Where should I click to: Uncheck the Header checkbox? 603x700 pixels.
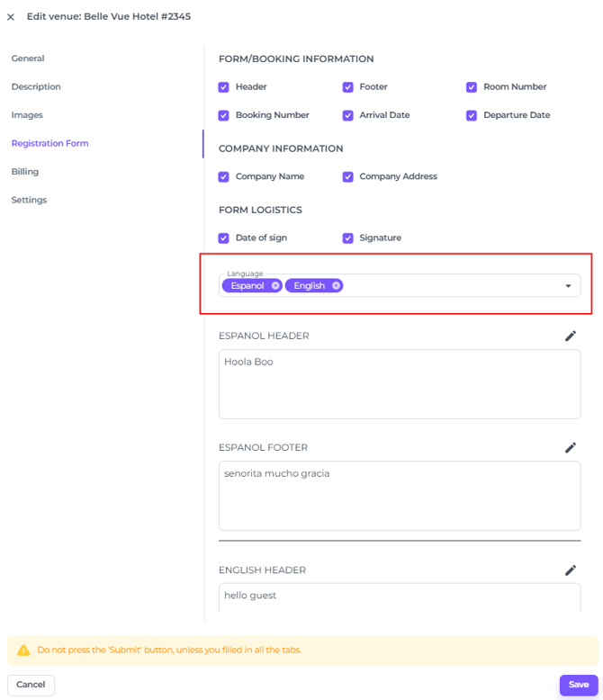224,87
